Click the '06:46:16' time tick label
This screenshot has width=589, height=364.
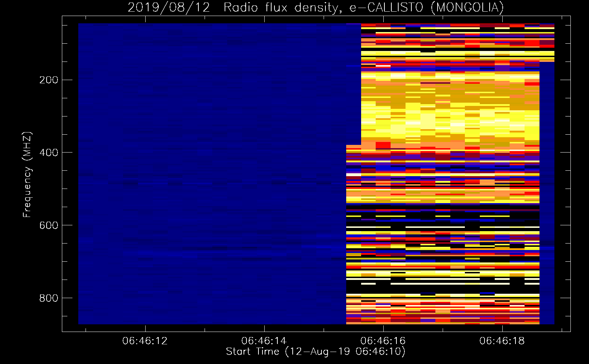click(x=383, y=341)
